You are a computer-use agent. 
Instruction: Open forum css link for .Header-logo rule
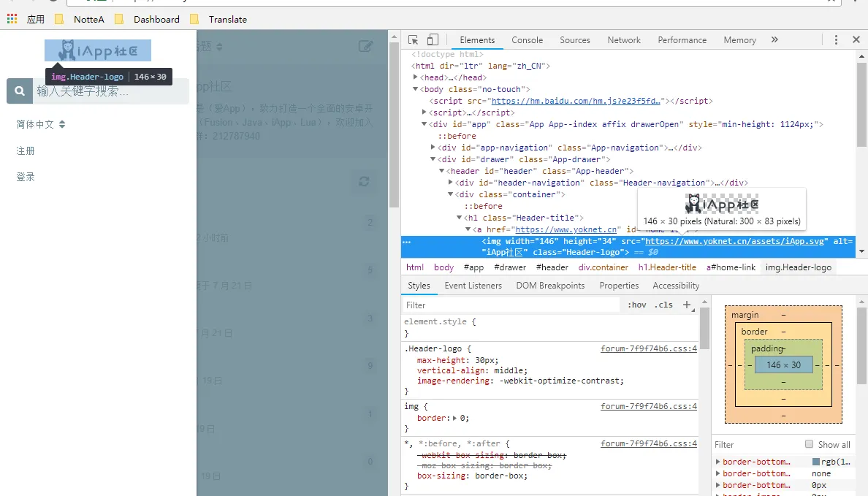pyautogui.click(x=649, y=348)
